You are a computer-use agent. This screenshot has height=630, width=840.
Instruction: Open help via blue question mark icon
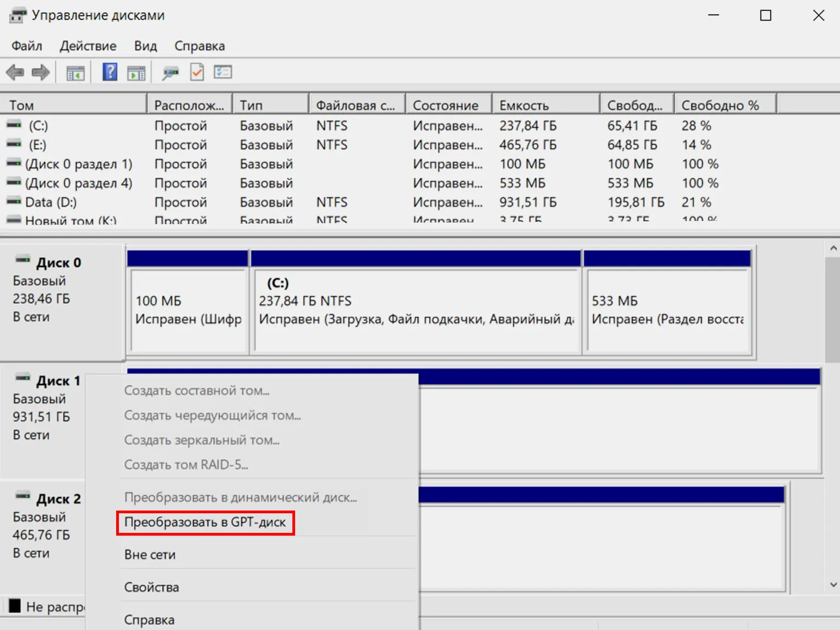[110, 72]
